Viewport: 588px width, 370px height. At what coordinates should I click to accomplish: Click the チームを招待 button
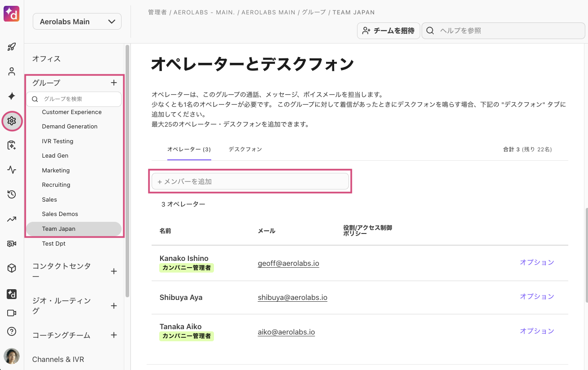[x=388, y=31]
